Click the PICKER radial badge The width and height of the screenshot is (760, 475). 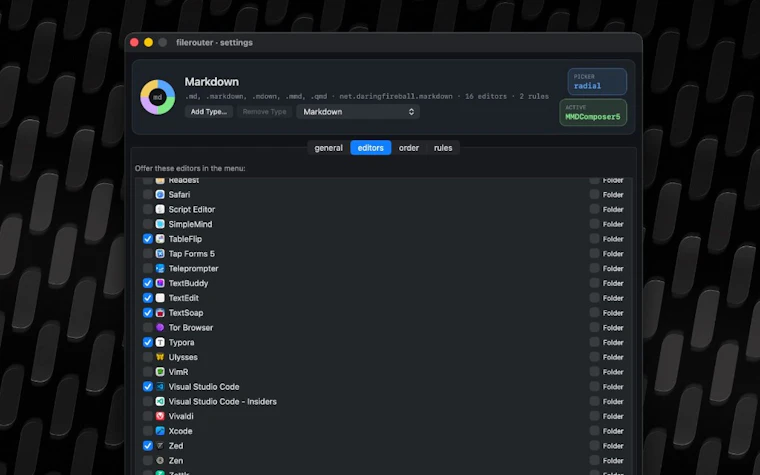[x=597, y=81]
